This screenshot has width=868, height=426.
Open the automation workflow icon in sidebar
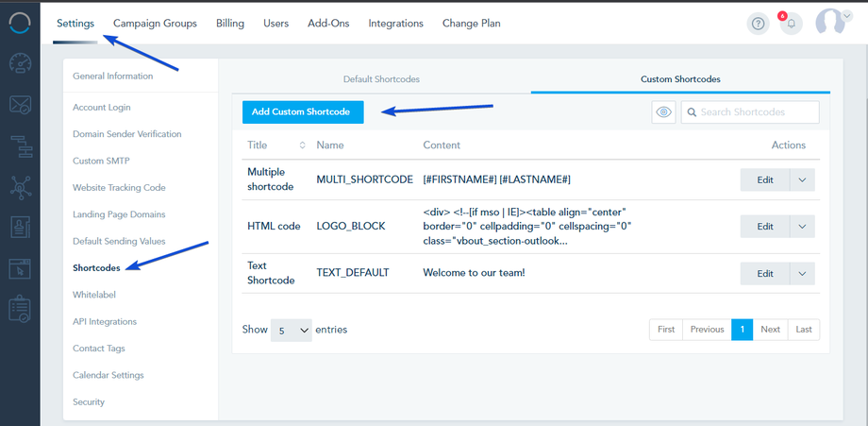click(x=20, y=145)
